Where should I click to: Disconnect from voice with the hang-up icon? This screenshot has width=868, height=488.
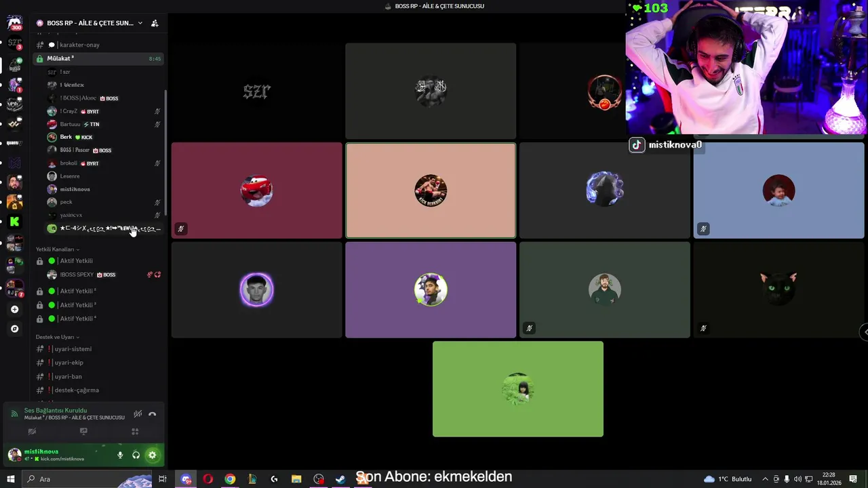152,414
